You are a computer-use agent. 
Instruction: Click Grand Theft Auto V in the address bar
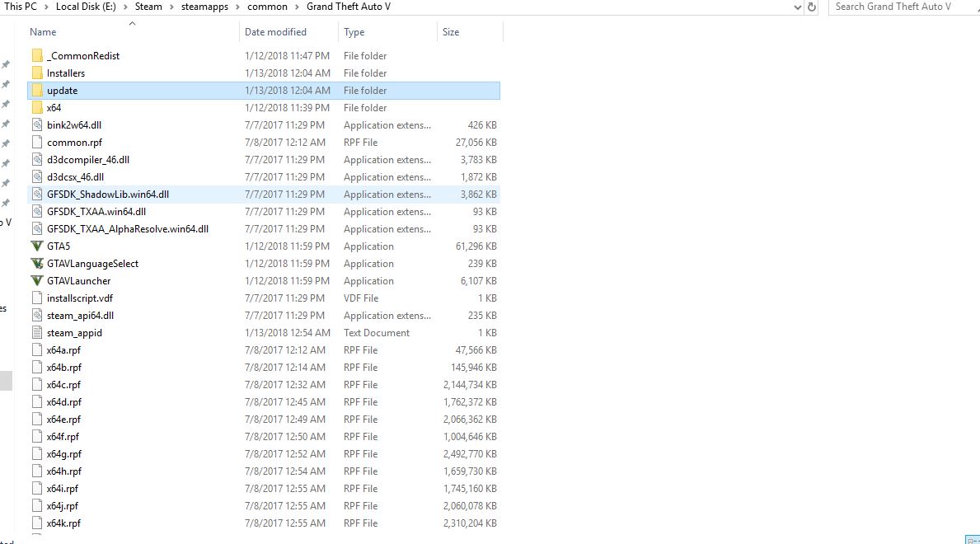pyautogui.click(x=348, y=7)
